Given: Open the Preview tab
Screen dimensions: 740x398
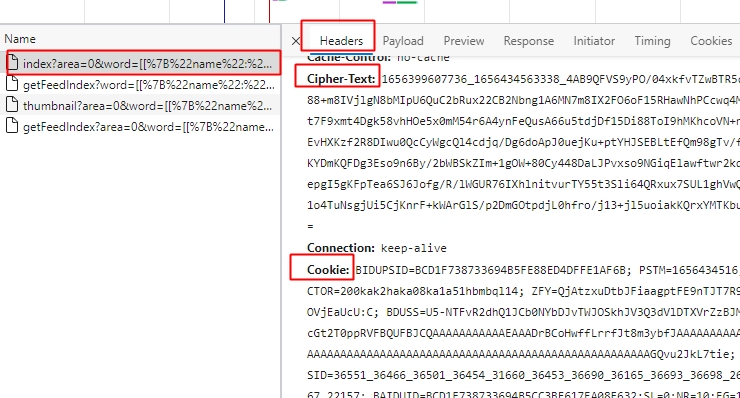Looking at the screenshot, I should 464,41.
